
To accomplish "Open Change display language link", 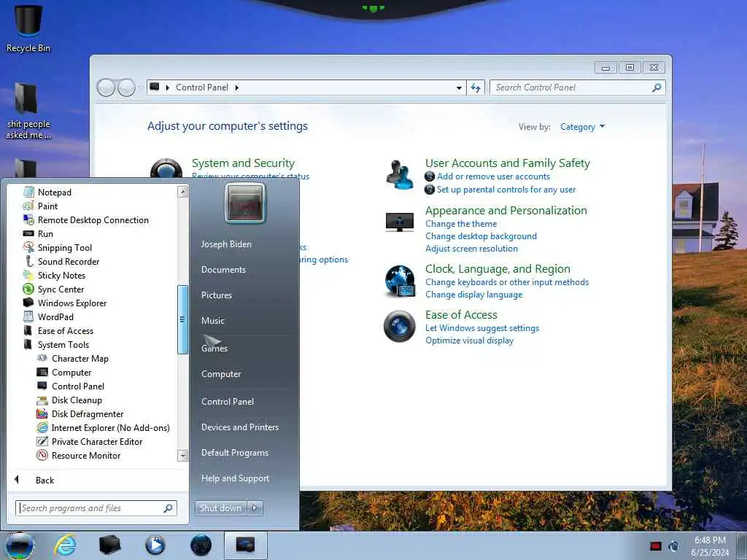I will [473, 295].
